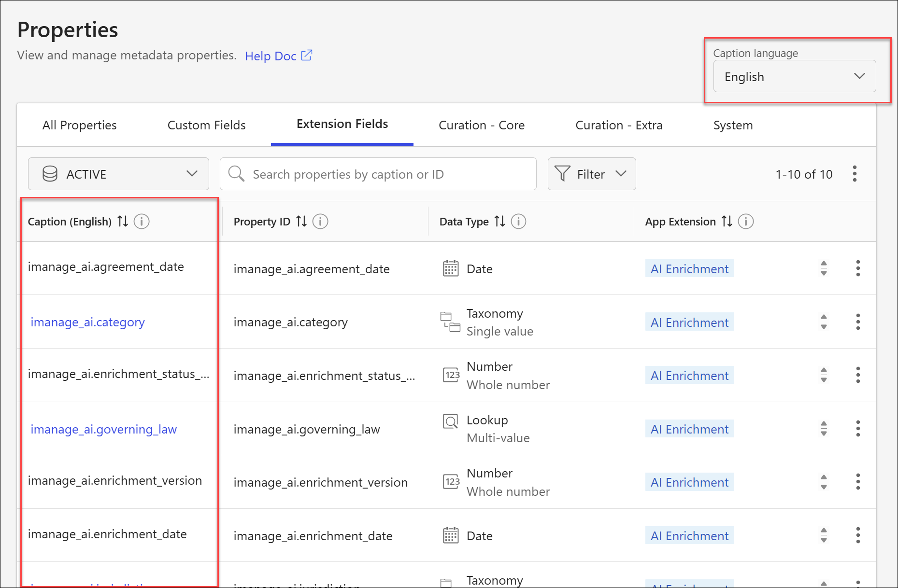
Task: Click reorder arrows for the imanage_ai.agreement_date row
Action: click(824, 268)
